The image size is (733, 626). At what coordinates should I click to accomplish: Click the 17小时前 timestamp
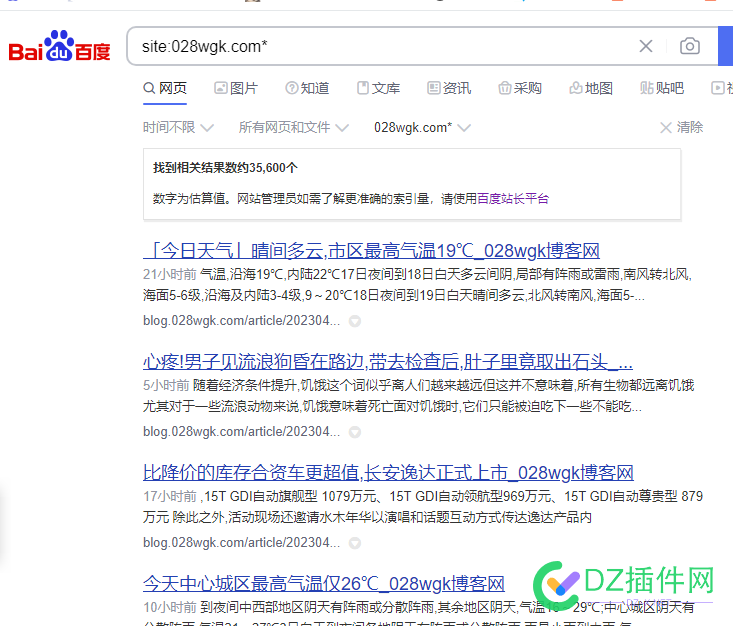pos(170,496)
